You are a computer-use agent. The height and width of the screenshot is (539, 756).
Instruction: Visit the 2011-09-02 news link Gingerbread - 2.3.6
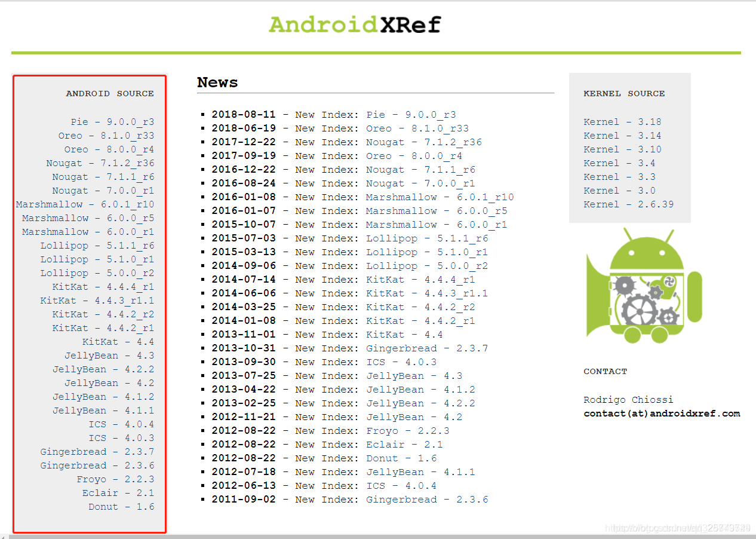pyautogui.click(x=427, y=500)
